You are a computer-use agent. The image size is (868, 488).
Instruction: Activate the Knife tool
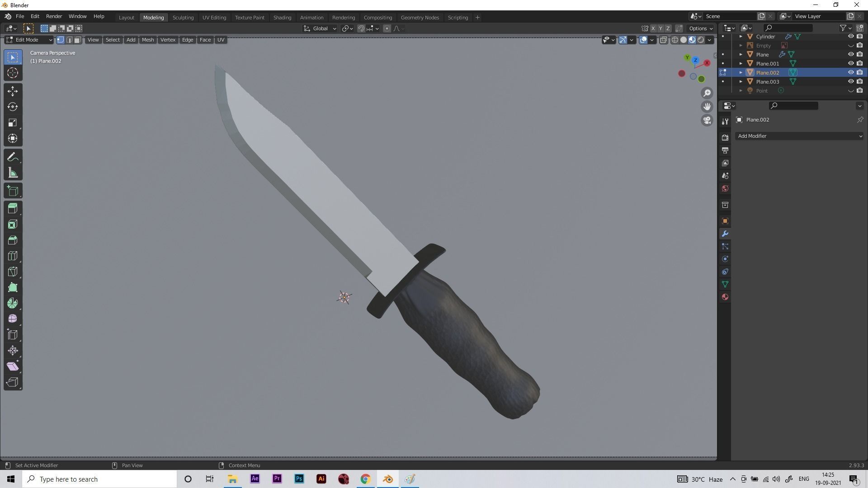click(x=13, y=272)
